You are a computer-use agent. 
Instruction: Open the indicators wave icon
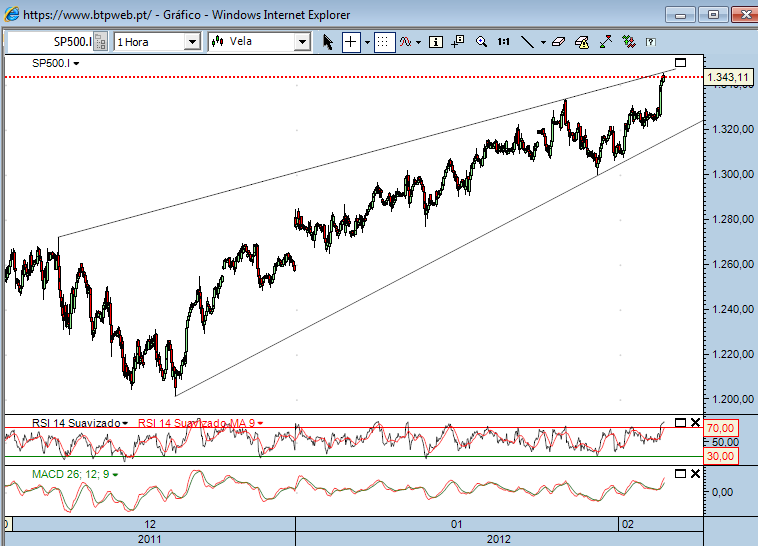tap(406, 42)
